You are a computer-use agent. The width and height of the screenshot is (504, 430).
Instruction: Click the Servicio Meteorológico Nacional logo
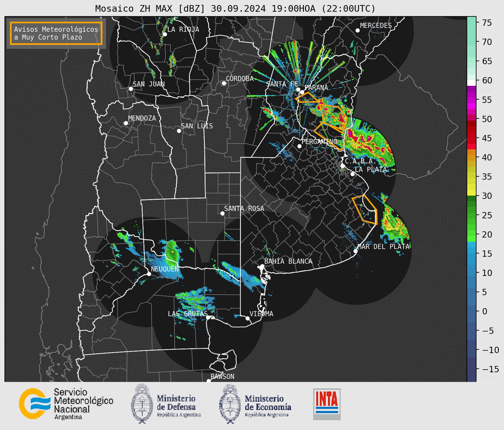(66, 404)
